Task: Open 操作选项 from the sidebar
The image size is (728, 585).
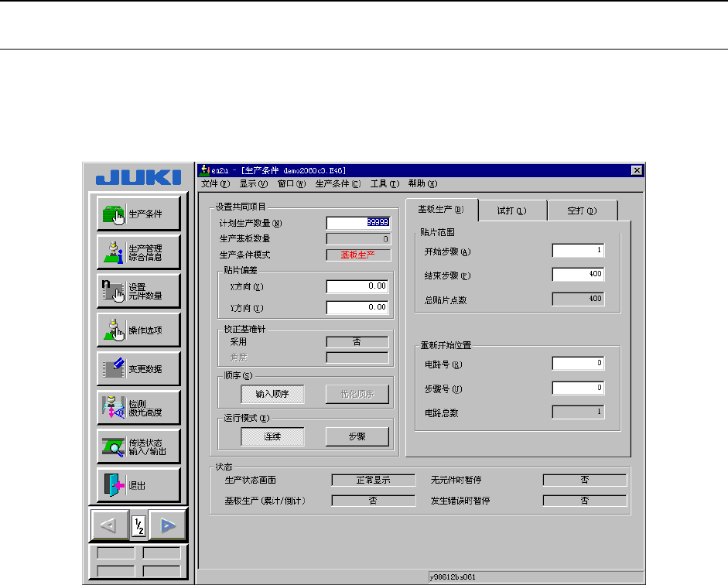Action: click(138, 330)
